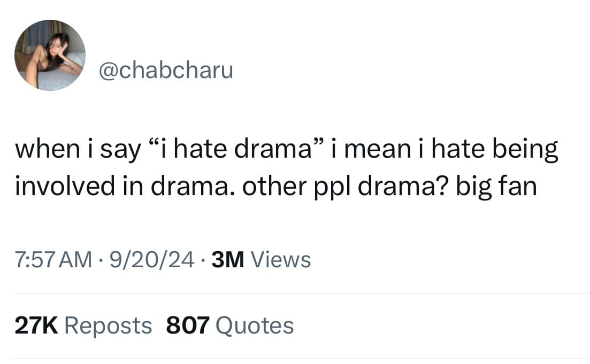Open the profile picture avatar

(50, 55)
